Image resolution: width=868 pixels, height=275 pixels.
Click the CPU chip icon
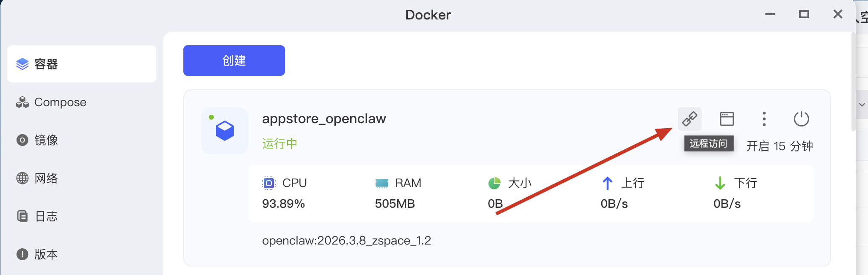(268, 183)
